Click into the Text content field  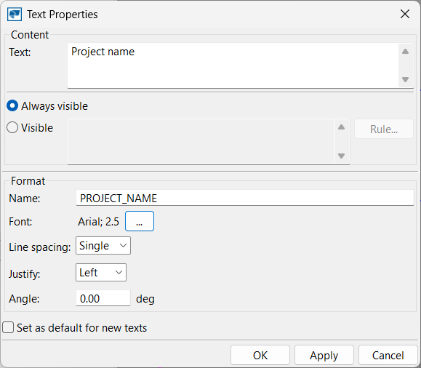pyautogui.click(x=233, y=66)
